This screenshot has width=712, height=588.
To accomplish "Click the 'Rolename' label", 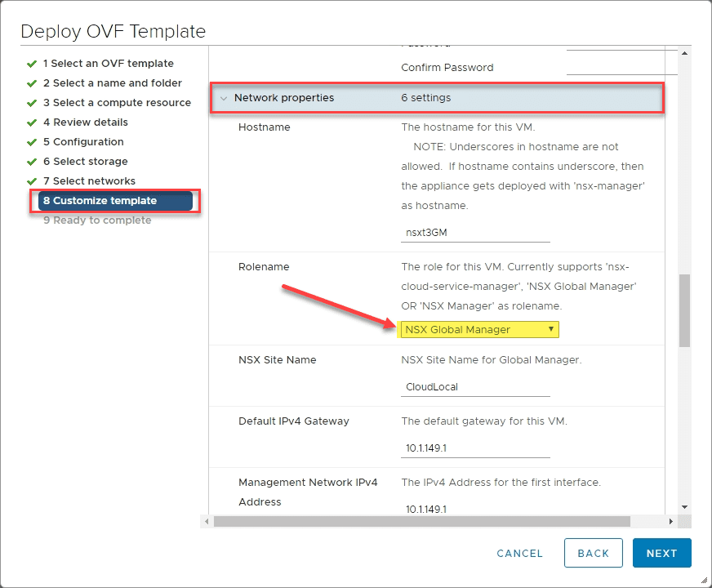I will (x=264, y=266).
